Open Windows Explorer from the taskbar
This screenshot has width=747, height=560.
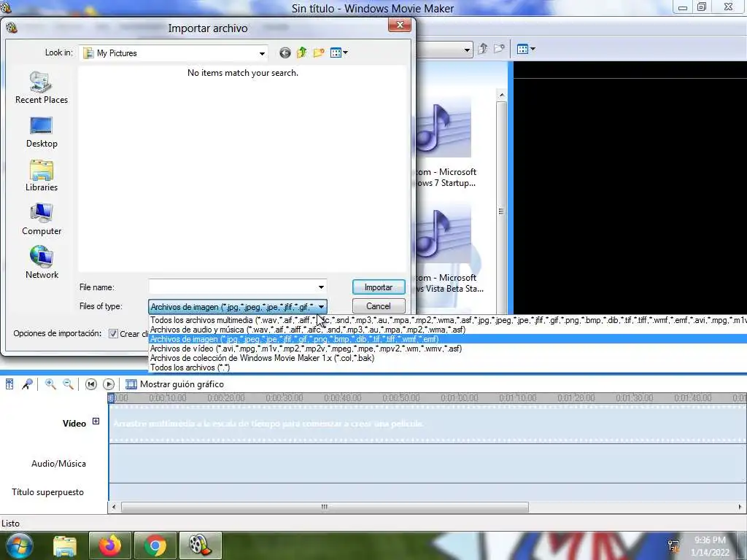[x=65, y=546]
